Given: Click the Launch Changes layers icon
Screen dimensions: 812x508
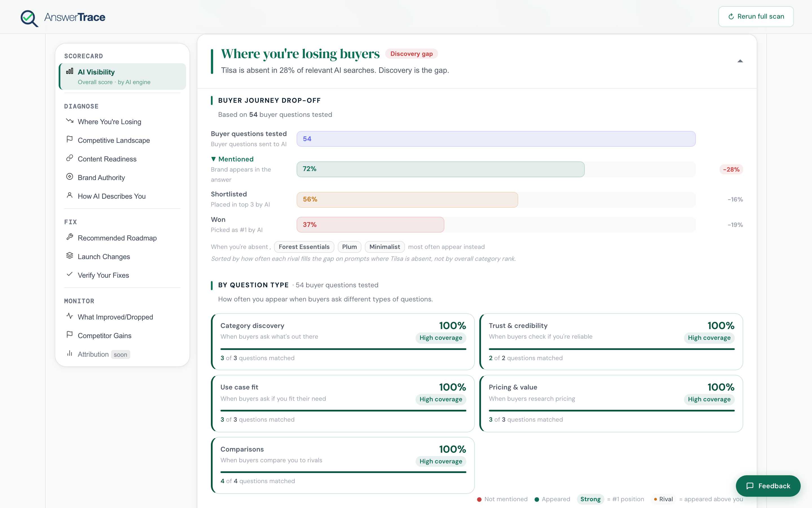Looking at the screenshot, I should (69, 256).
